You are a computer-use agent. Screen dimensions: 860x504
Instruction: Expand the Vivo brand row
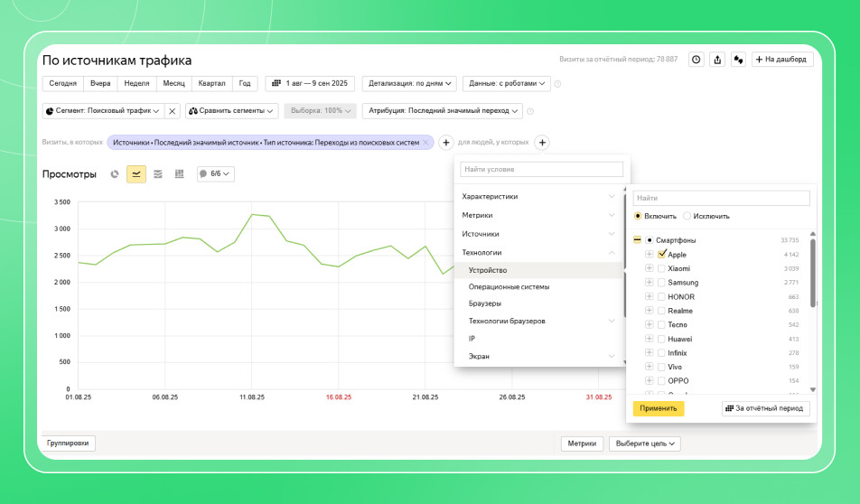649,367
